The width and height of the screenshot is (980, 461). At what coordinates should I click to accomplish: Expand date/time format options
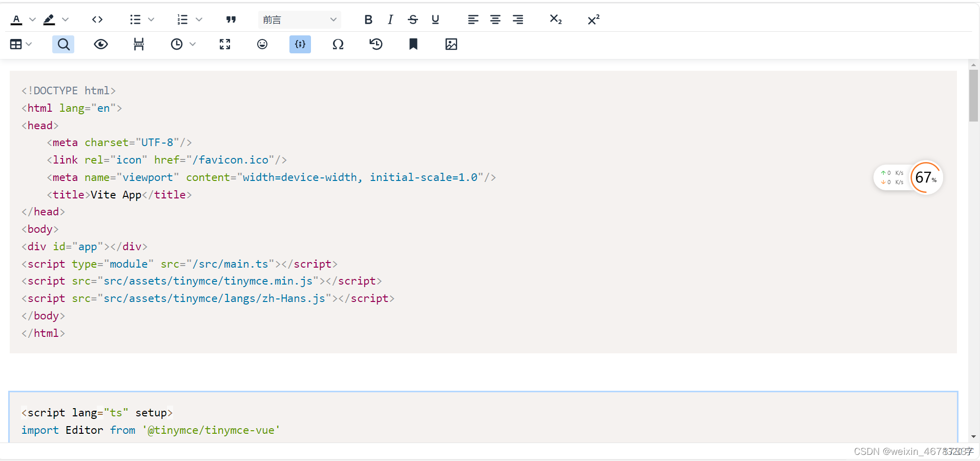[x=193, y=44]
